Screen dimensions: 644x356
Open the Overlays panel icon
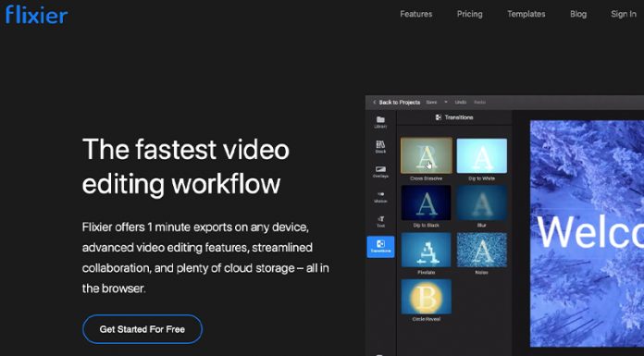coord(380,171)
